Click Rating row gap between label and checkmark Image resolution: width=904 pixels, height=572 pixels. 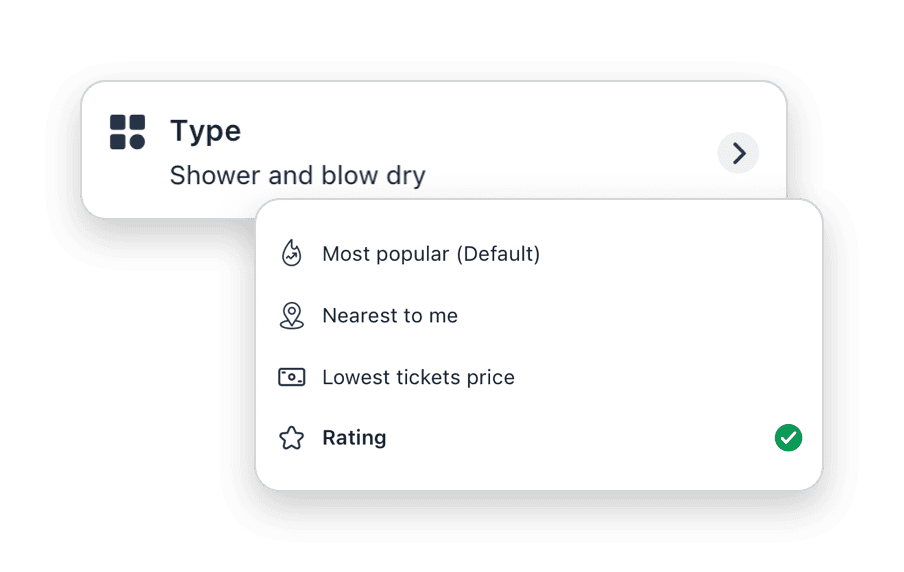580,438
